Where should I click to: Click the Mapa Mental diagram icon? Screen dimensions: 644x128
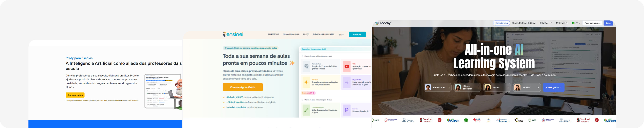pos(347,82)
